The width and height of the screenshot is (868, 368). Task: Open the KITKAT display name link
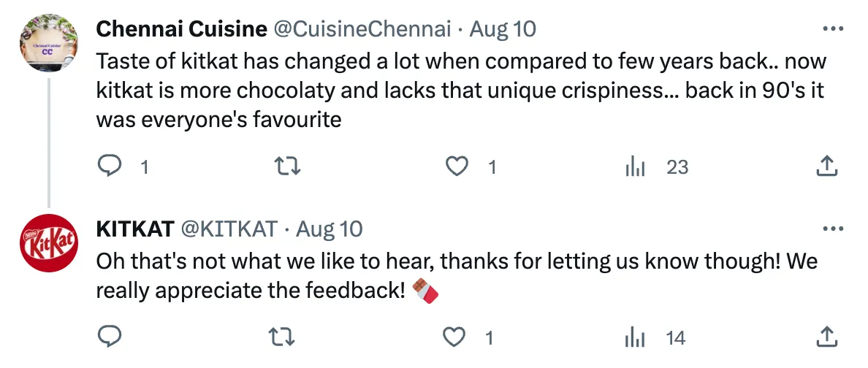tap(135, 229)
